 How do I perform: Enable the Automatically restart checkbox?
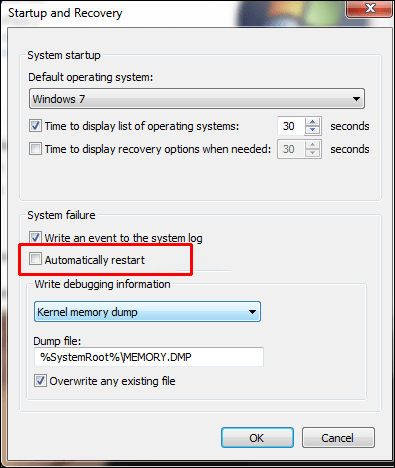tap(35, 259)
